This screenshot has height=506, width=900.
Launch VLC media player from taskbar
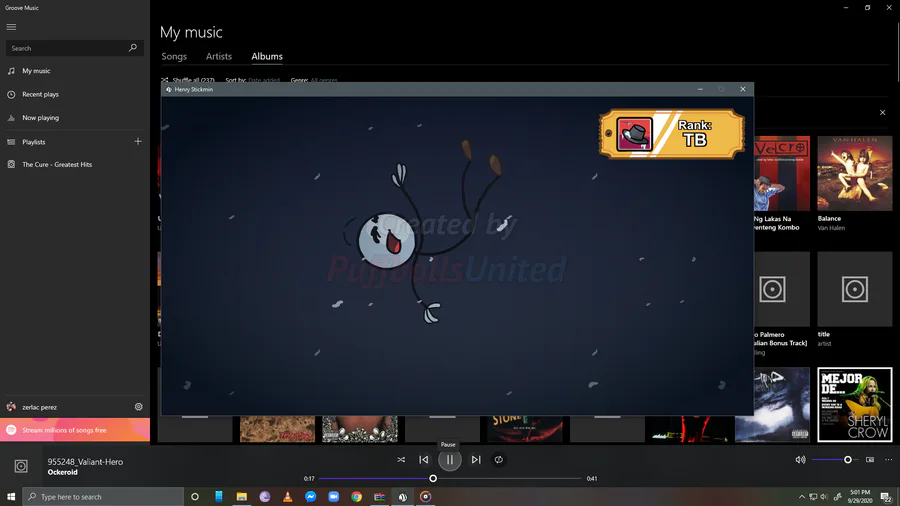pyautogui.click(x=288, y=497)
